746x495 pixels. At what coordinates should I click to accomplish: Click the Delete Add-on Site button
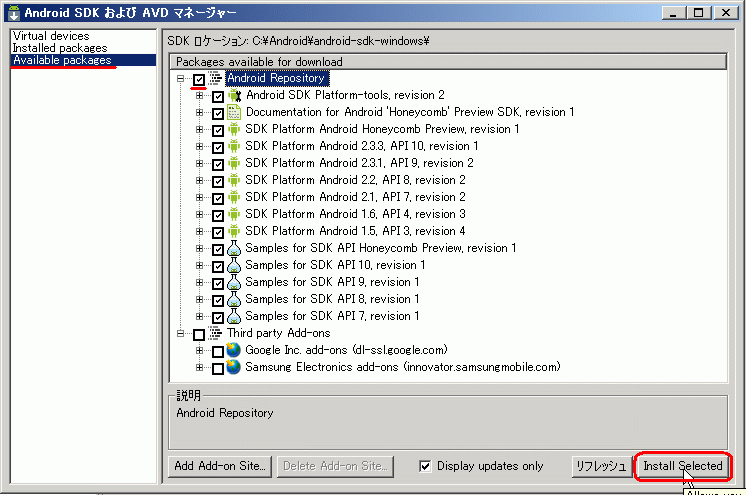(x=335, y=466)
